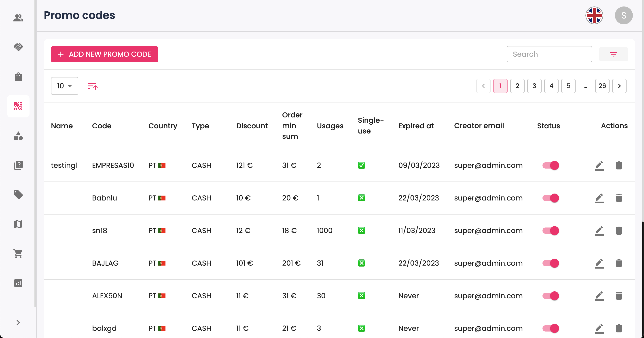Viewport: 644px width, 338px height.
Task: Open the rows-per-page dropdown showing 10
Action: pyautogui.click(x=64, y=86)
